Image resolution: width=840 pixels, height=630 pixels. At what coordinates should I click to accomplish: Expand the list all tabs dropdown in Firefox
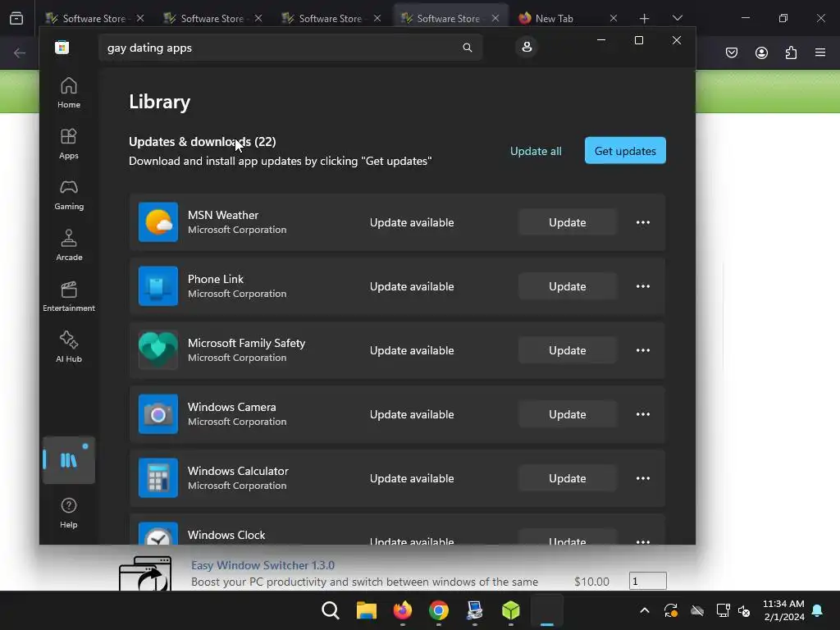677,18
